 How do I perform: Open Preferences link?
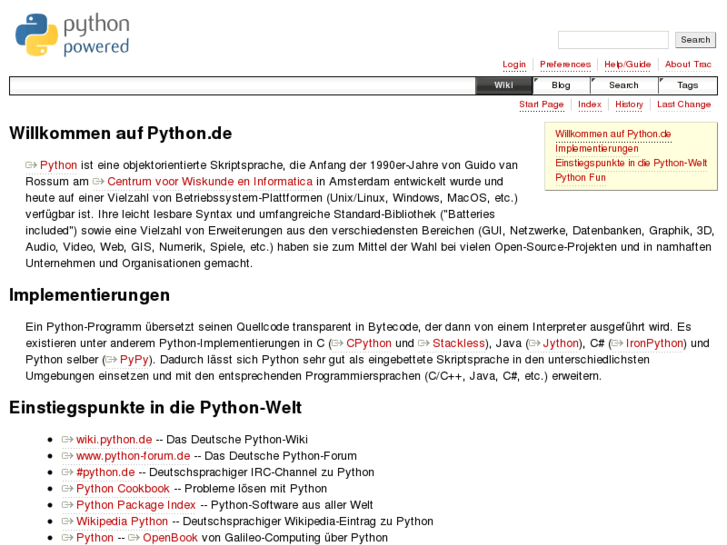tap(565, 64)
